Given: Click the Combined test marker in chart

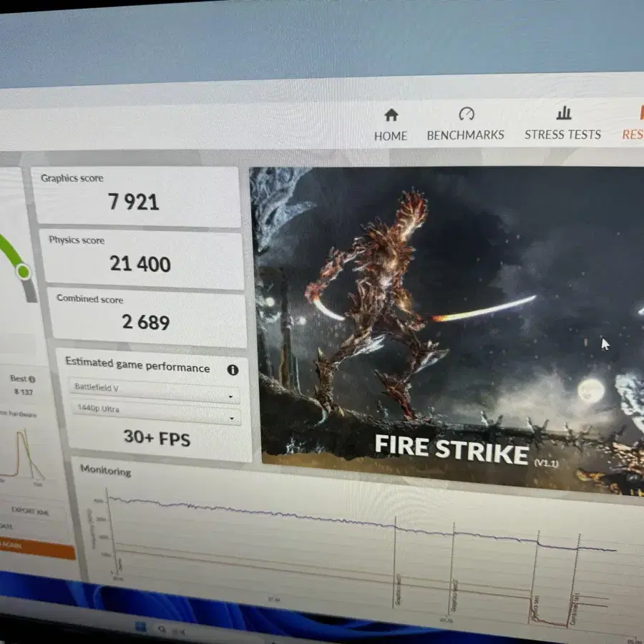Looking at the screenshot, I should (575, 609).
